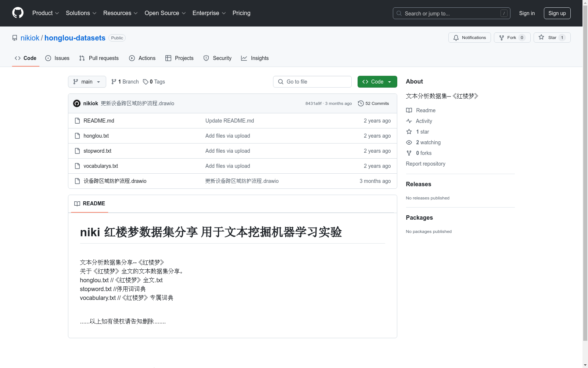Click the '3 months ago' text in .drawio row
The height and width of the screenshot is (368, 588).
[375, 181]
